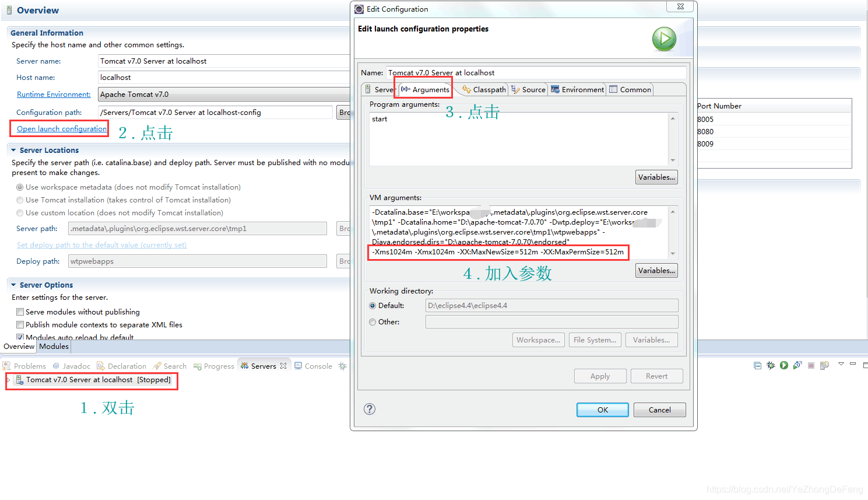The width and height of the screenshot is (868, 500).
Task: Click the Edit Configuration dialog title icon
Action: click(359, 9)
